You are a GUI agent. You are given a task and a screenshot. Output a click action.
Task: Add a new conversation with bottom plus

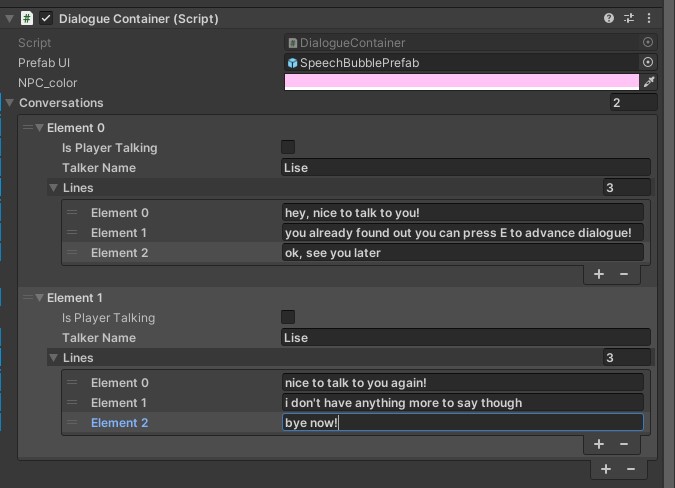pos(606,469)
